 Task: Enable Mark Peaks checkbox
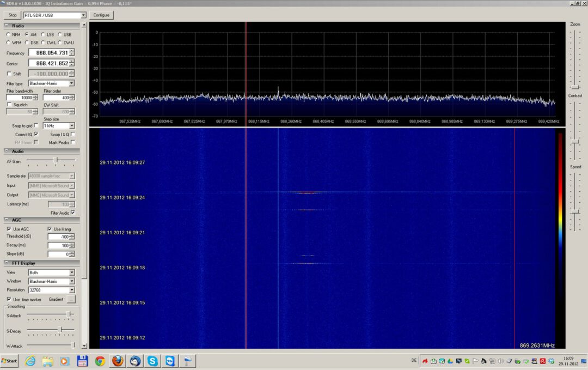click(73, 142)
